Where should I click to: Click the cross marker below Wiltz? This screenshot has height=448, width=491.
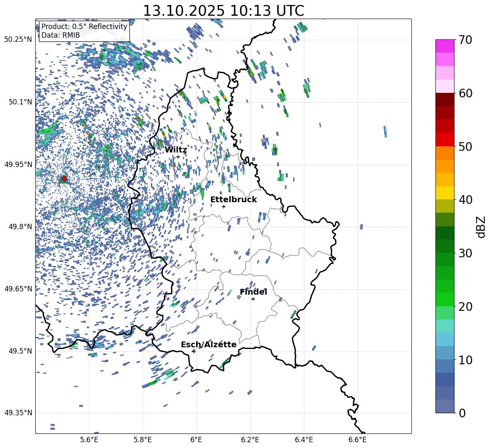coord(178,157)
